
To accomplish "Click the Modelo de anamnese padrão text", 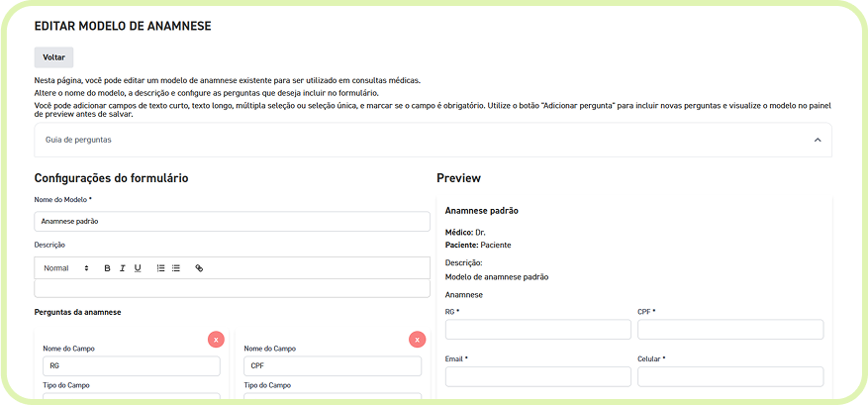I will coord(497,277).
